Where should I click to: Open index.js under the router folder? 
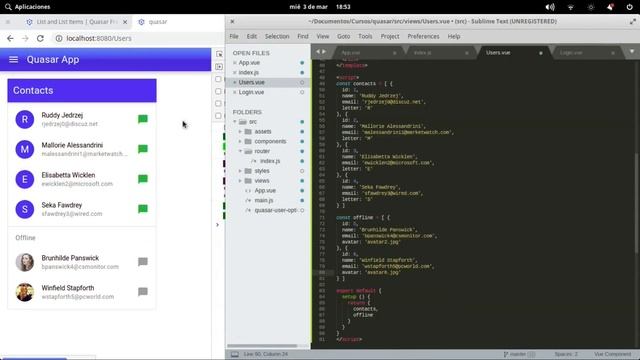point(270,161)
